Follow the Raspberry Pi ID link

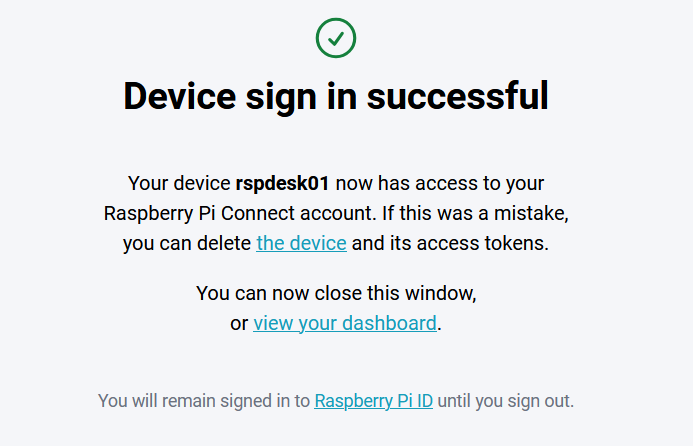(x=373, y=401)
